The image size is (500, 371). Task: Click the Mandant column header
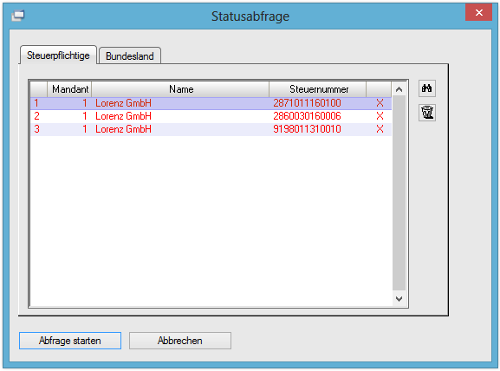(x=70, y=89)
